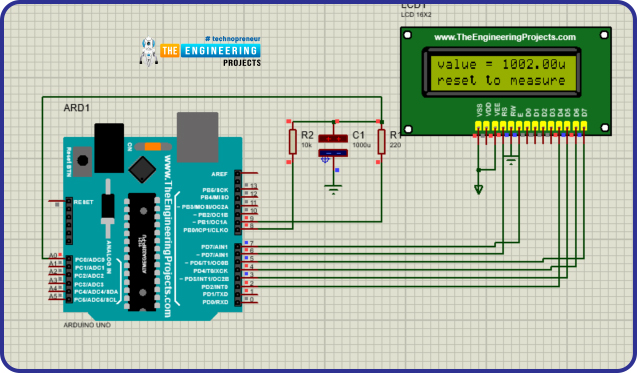Select the C1 1000u capacitor component
This screenshot has height=373, width=637.
[333, 145]
